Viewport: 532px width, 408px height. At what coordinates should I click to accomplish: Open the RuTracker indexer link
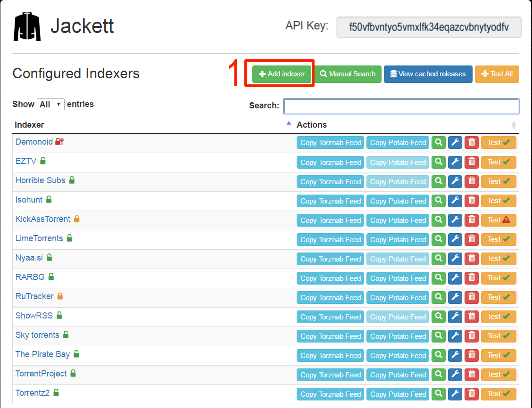click(x=34, y=296)
